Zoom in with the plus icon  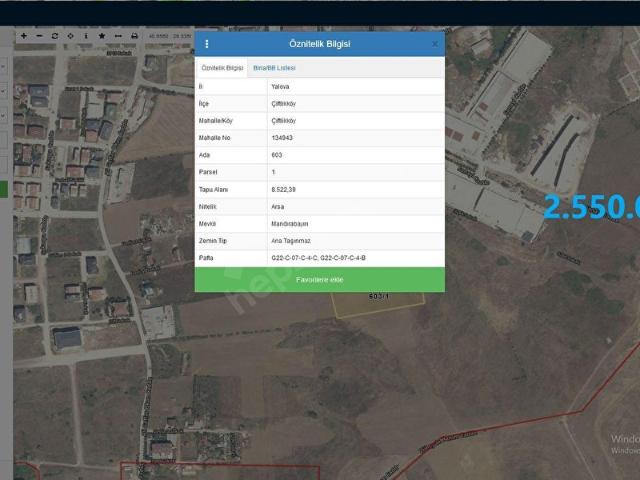pyautogui.click(x=24, y=36)
